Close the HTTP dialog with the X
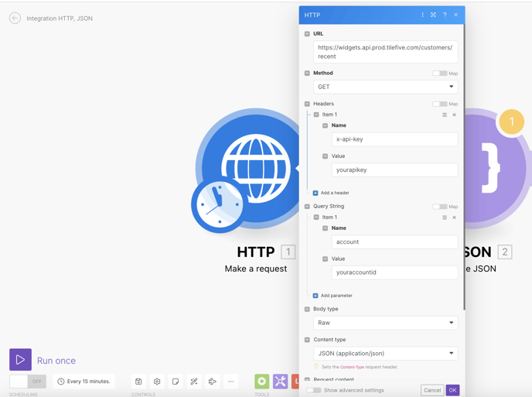Image resolution: width=532 pixels, height=397 pixels. pyautogui.click(x=456, y=15)
